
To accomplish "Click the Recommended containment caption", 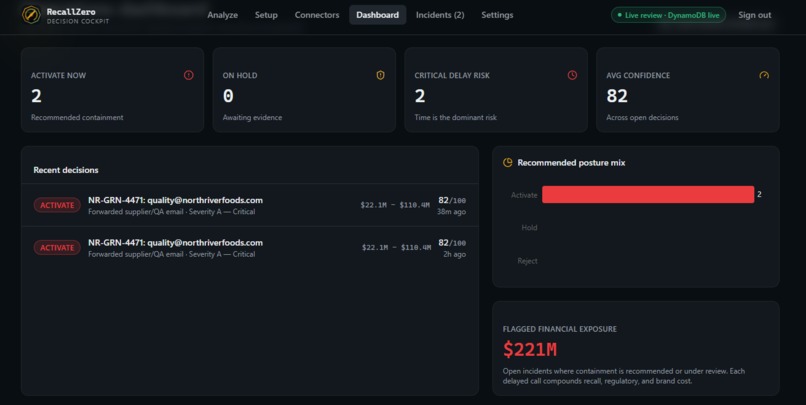I will point(77,118).
